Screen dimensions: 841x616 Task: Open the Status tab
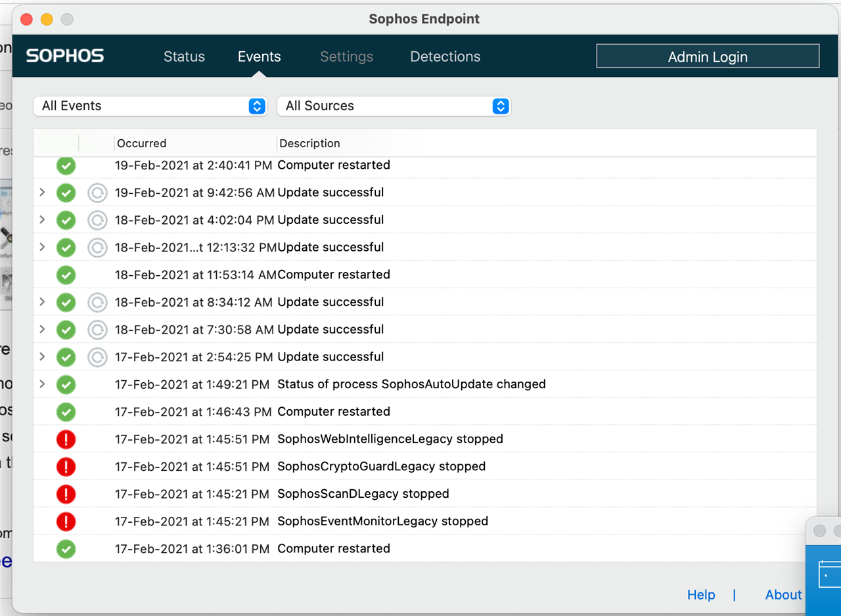184,56
